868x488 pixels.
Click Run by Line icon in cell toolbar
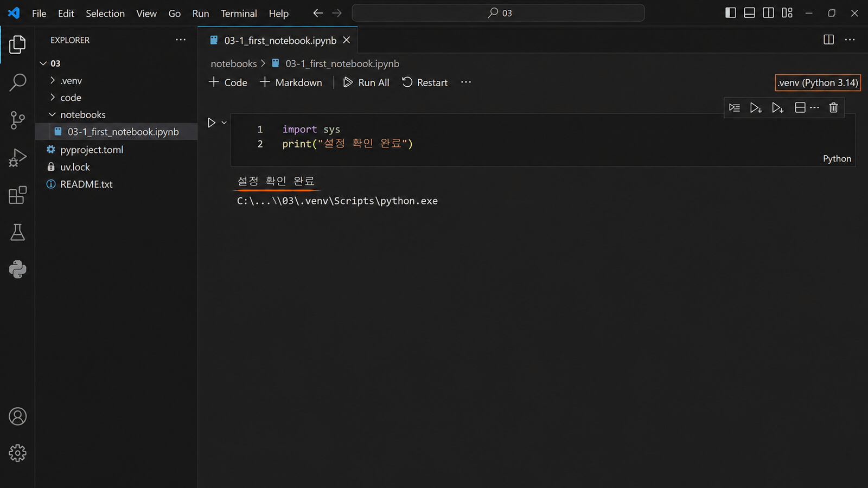coord(734,108)
